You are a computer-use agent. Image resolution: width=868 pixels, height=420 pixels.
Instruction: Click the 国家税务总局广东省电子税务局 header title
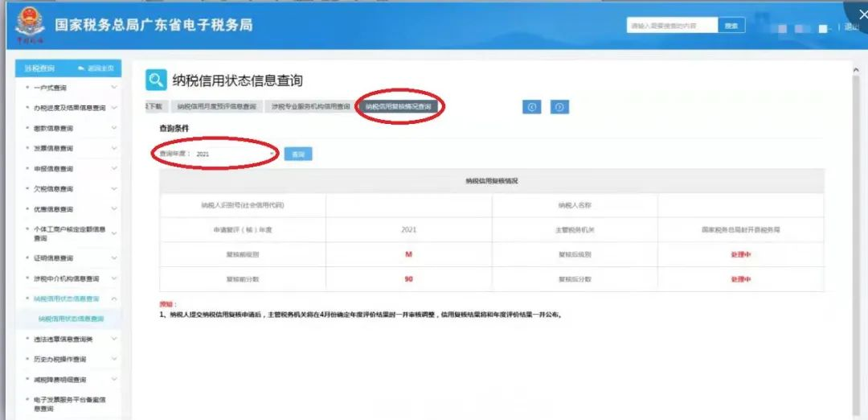(x=154, y=25)
